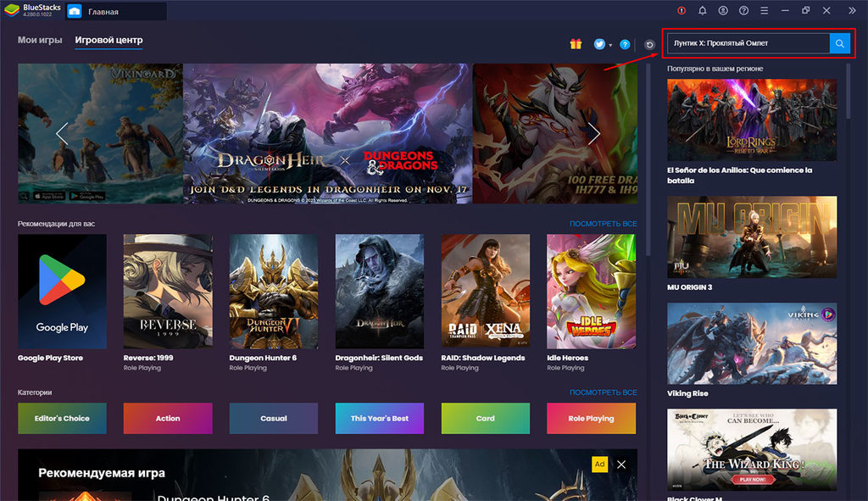This screenshot has height=501, width=868.
Task: Select the Action category
Action: click(168, 418)
